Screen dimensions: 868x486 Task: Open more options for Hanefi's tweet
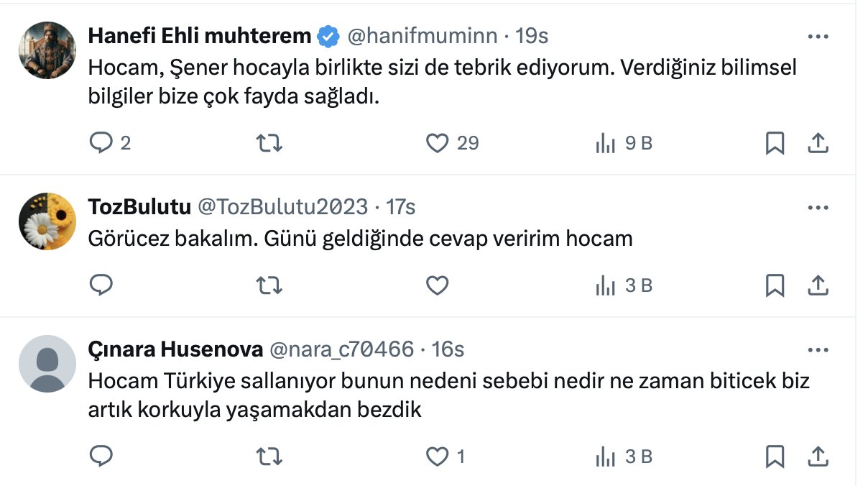(818, 36)
